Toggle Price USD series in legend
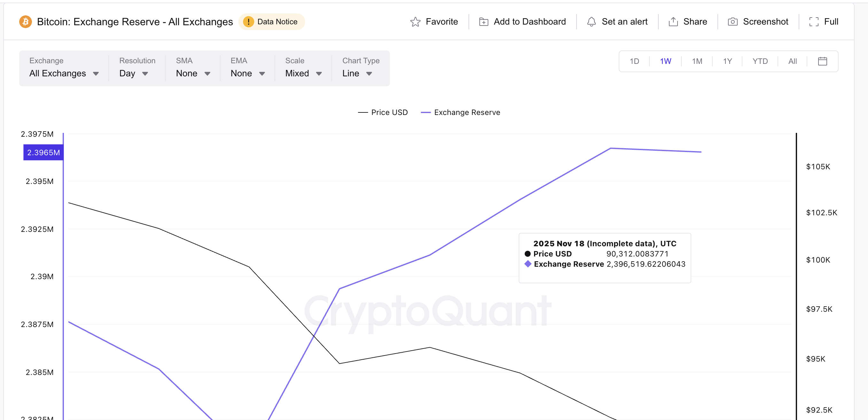This screenshot has width=868, height=420. [383, 112]
